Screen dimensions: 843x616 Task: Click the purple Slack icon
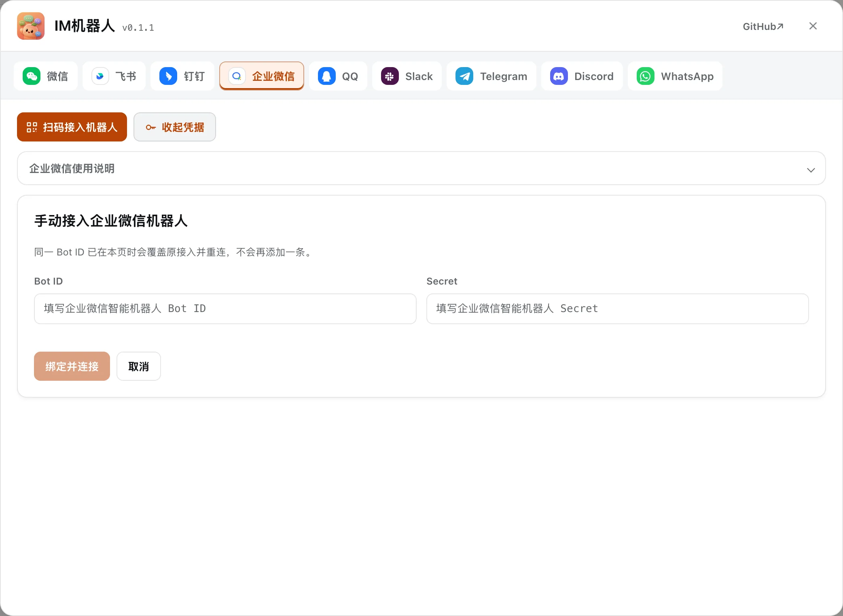tap(390, 76)
